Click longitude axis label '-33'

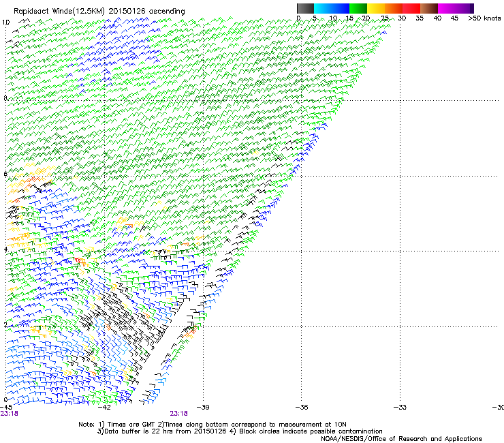click(400, 408)
